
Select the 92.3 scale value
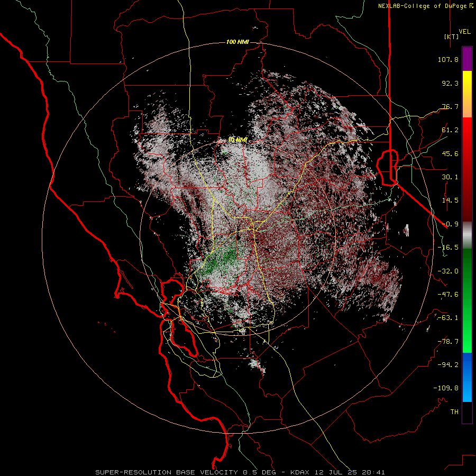tap(450, 83)
